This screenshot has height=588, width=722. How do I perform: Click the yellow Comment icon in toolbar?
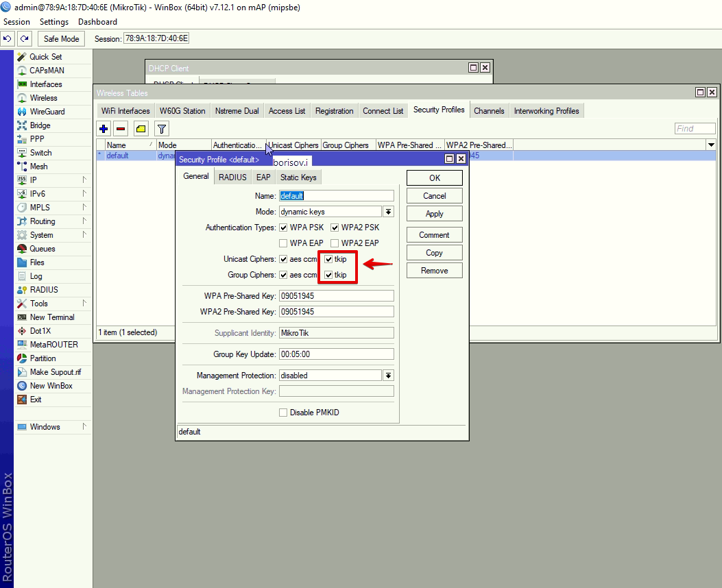141,128
